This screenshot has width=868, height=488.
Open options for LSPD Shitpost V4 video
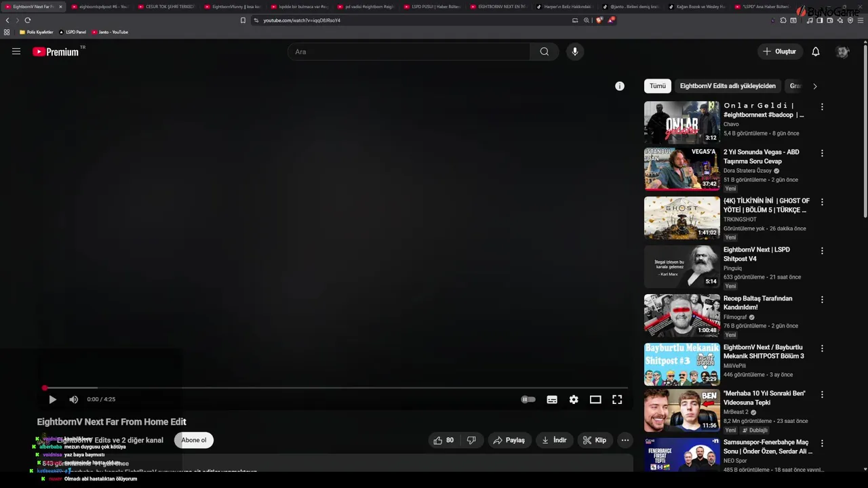[x=822, y=251]
